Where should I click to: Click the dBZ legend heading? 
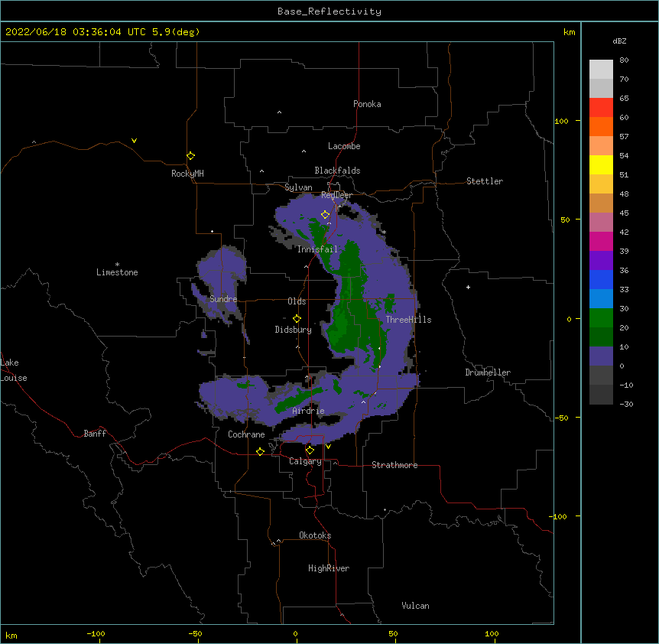[x=619, y=41]
